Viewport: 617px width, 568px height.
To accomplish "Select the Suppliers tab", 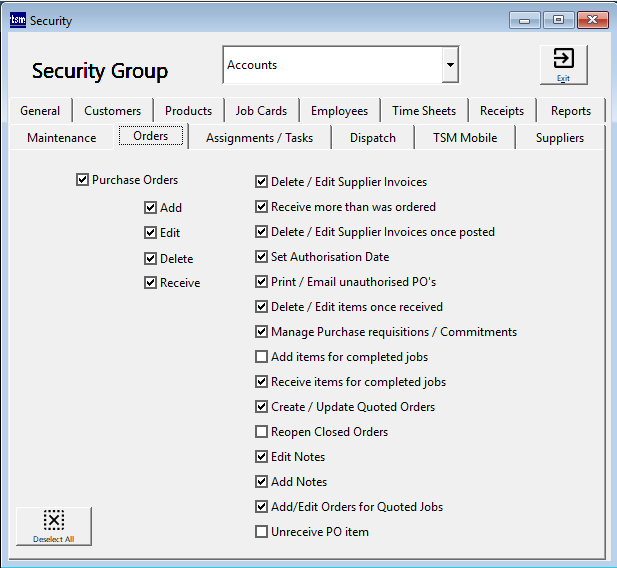I will pos(559,137).
